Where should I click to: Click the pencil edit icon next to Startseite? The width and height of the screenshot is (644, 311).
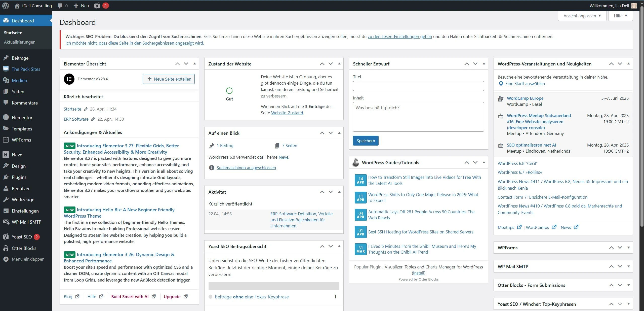pyautogui.click(x=86, y=109)
